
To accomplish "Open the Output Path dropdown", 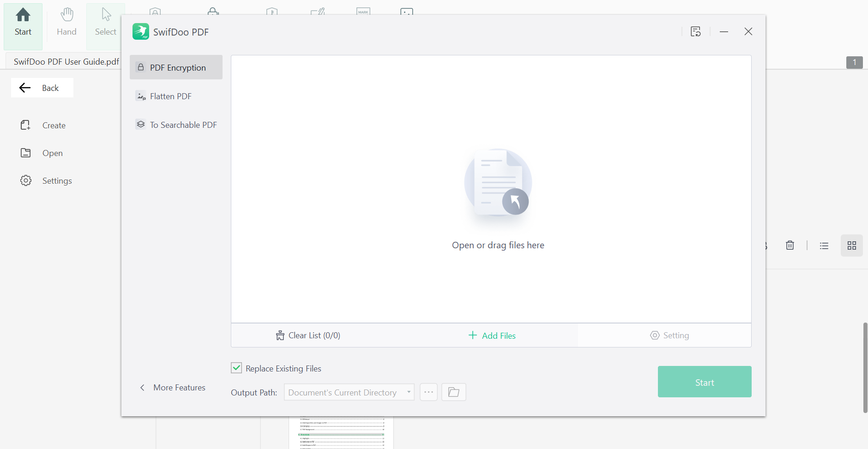I will pos(408,392).
